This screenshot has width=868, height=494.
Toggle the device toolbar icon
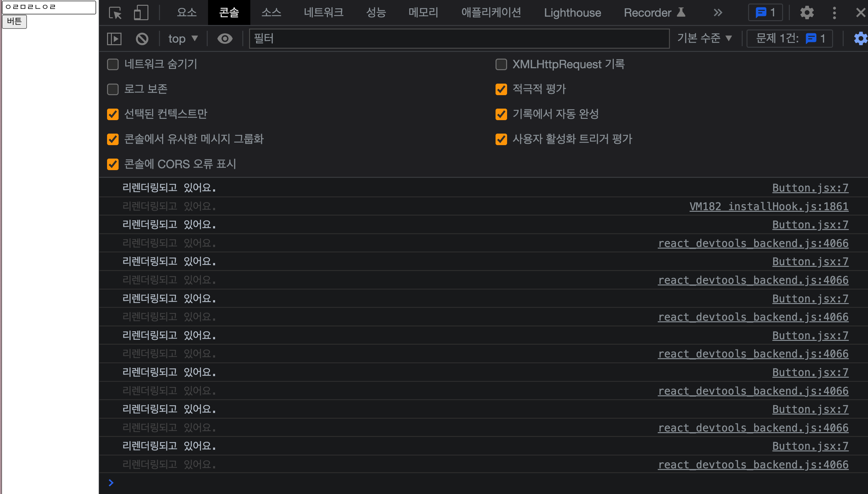click(141, 13)
